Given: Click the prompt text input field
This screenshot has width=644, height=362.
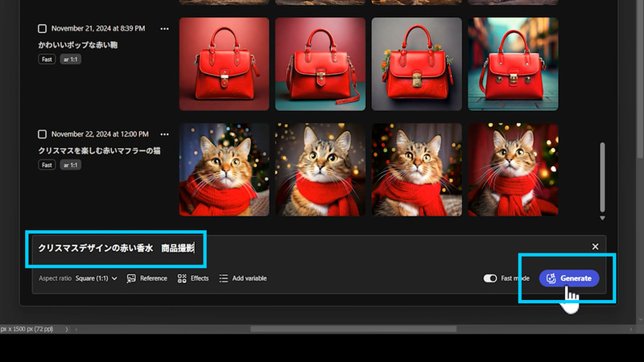Looking at the screenshot, I should (116, 249).
